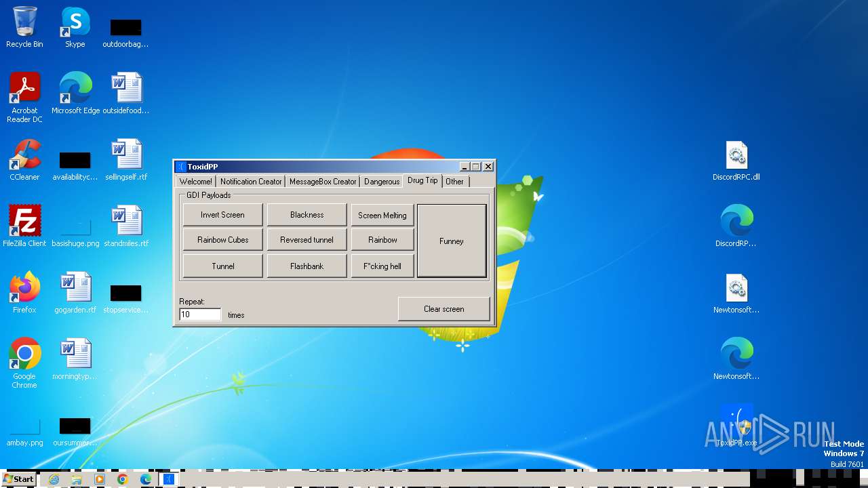Select the DiscordRP Edge-style file icon
Image resolution: width=868 pixels, height=488 pixels.
736,226
